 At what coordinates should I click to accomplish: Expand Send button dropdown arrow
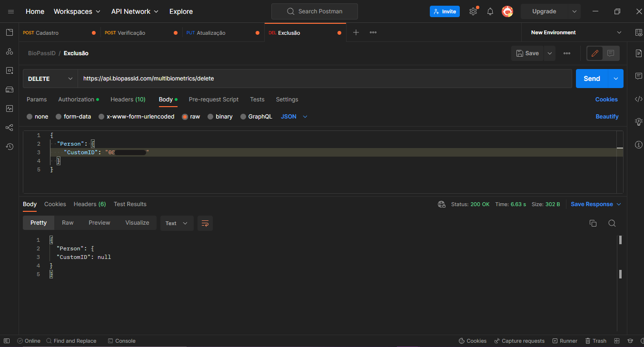pos(616,79)
